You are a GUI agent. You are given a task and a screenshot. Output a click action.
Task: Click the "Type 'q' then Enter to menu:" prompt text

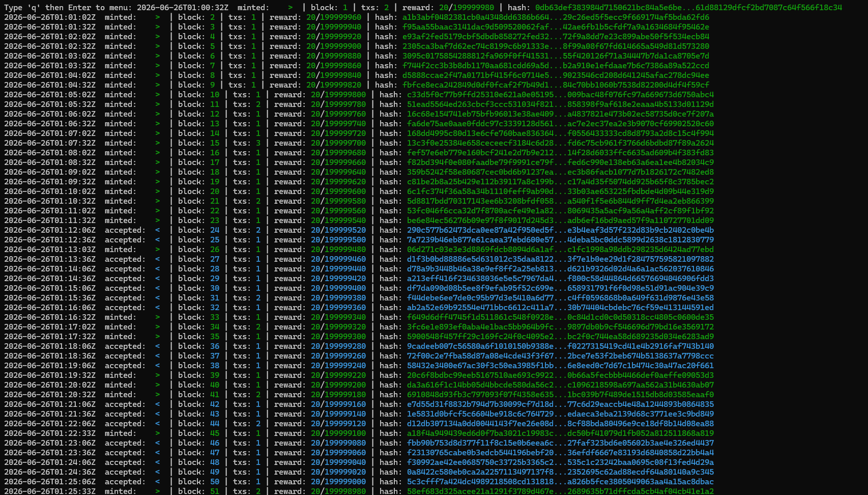68,8
